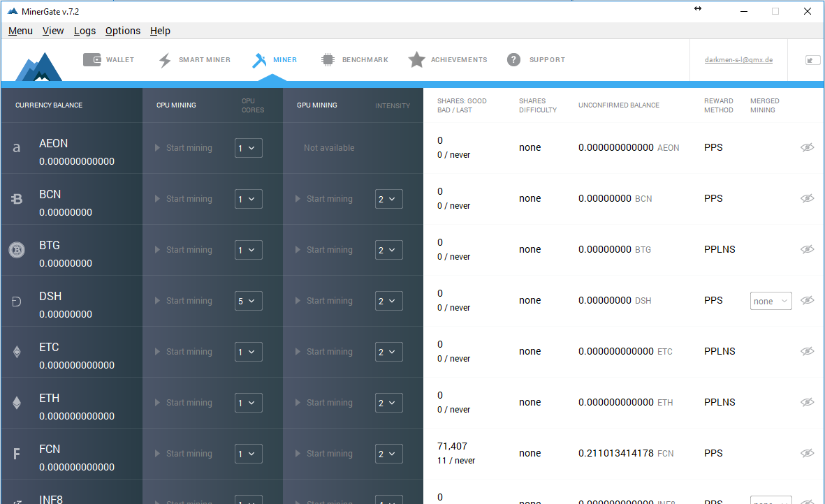This screenshot has width=825, height=504.
Task: Click the PPLNS reward method for BTG
Action: 720,250
